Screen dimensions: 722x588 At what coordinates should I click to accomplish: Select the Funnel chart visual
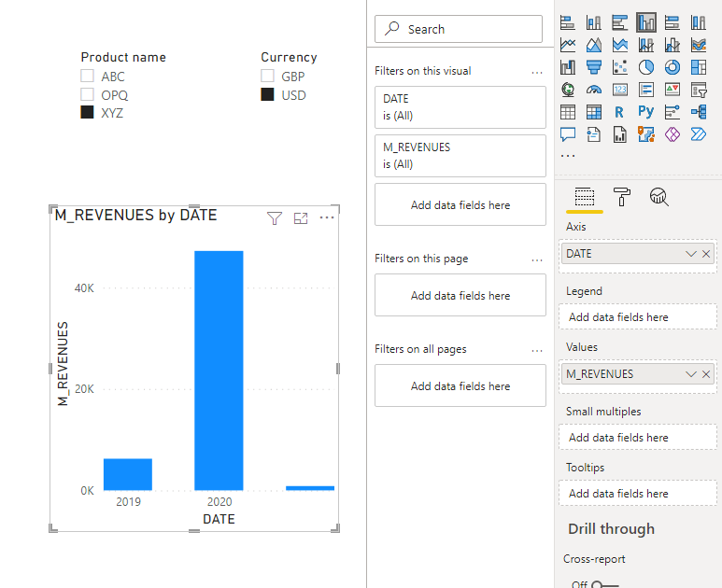tap(594, 67)
